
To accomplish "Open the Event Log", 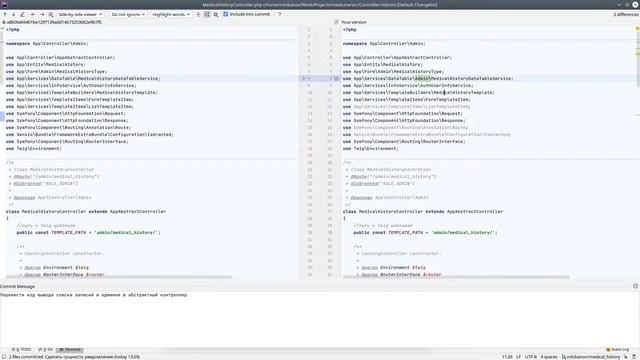I will click(x=618, y=349).
